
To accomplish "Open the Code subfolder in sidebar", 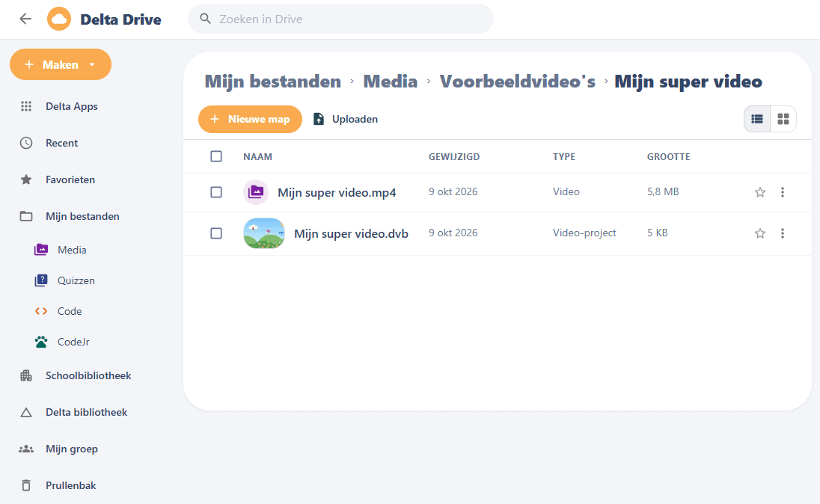I will (x=70, y=311).
